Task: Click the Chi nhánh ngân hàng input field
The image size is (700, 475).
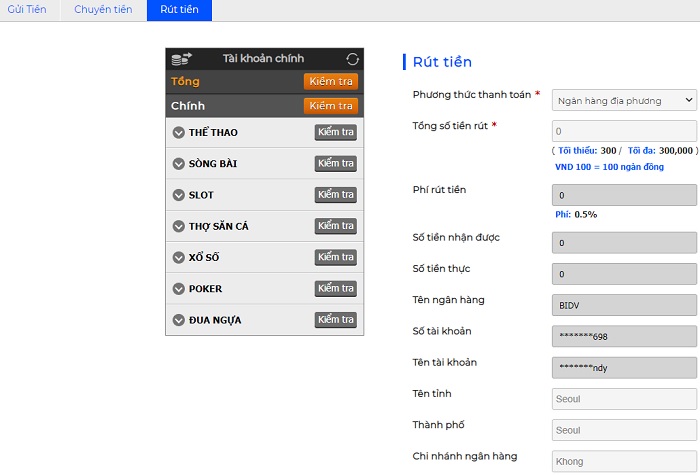Action: point(624,462)
